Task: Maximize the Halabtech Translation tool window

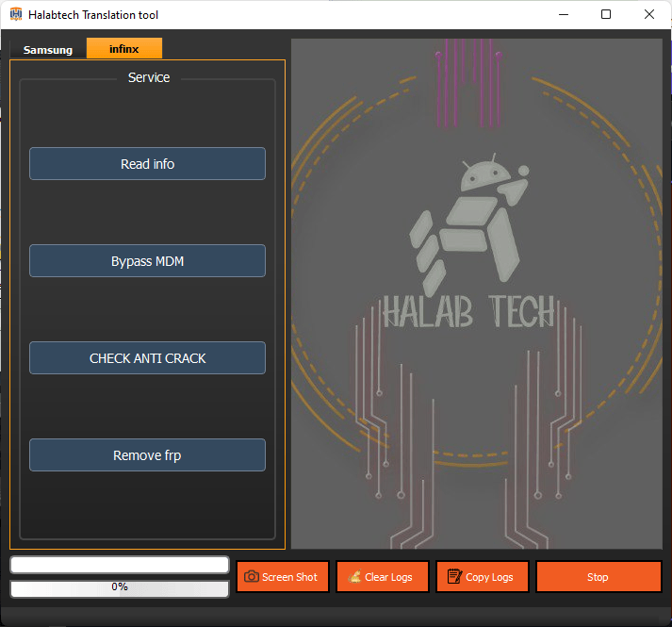Action: point(606,14)
